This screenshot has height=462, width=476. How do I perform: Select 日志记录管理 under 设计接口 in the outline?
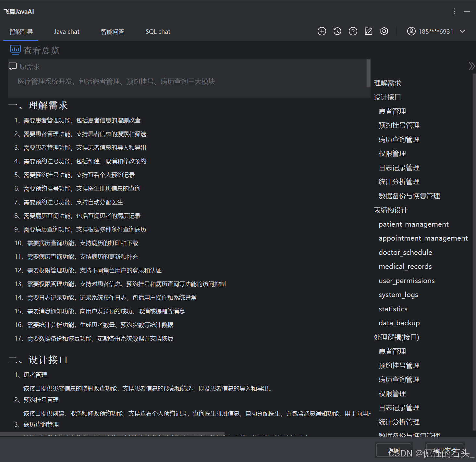coord(399,168)
